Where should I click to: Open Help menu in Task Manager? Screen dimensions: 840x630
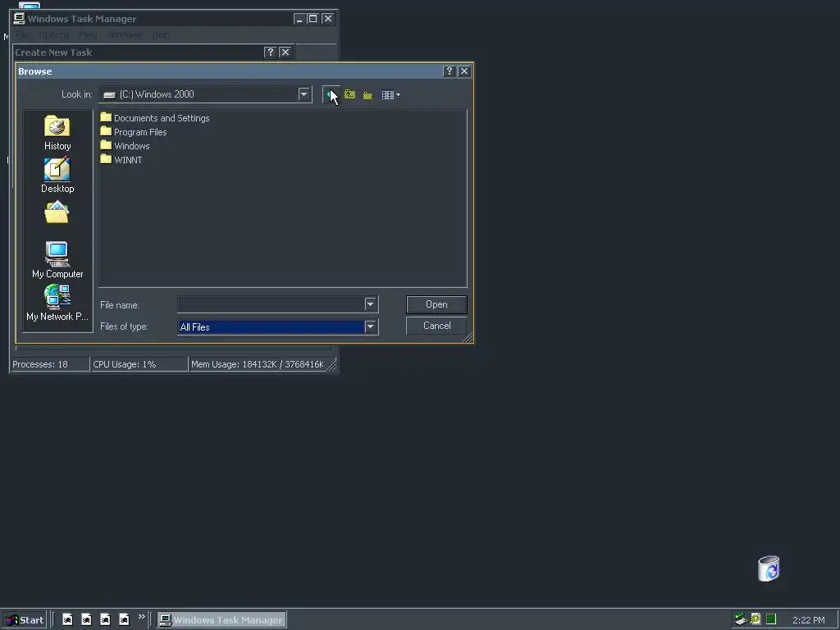coord(160,34)
